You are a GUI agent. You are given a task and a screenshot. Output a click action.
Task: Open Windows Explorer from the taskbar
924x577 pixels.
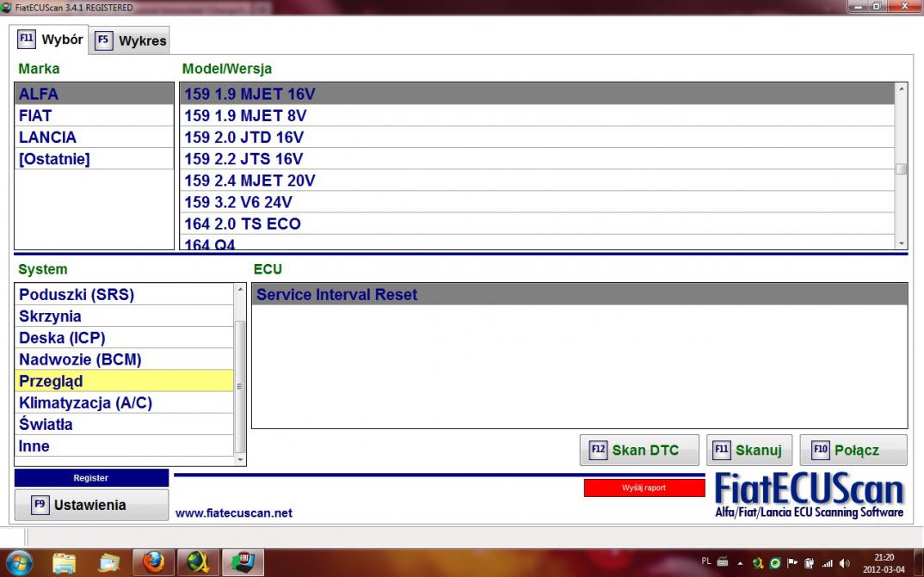click(64, 562)
